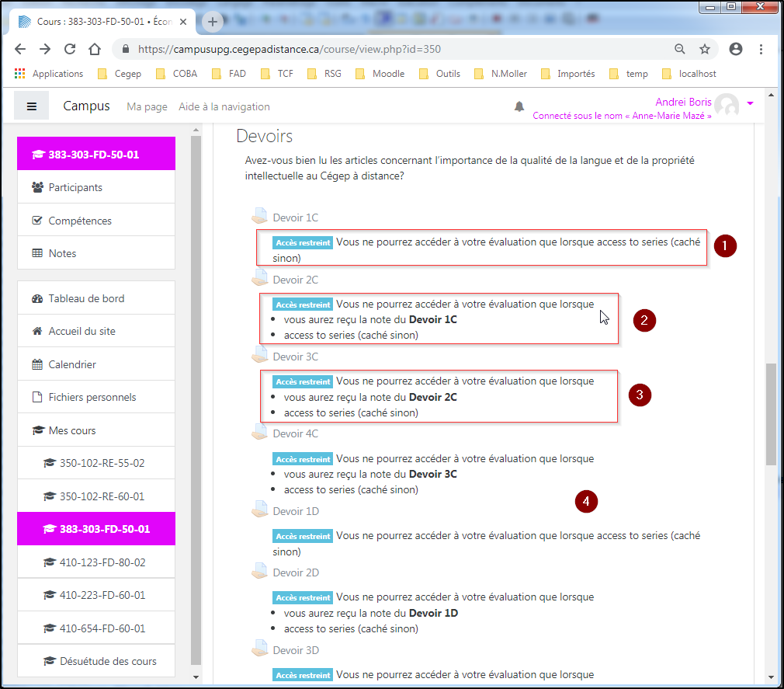784x689 pixels.
Task: Click the Chrome profile avatar icon
Action: [736, 49]
